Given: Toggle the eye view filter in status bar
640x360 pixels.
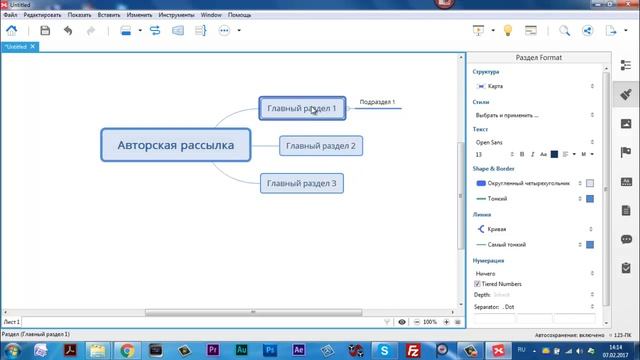Looking at the screenshot, I should (x=402, y=322).
